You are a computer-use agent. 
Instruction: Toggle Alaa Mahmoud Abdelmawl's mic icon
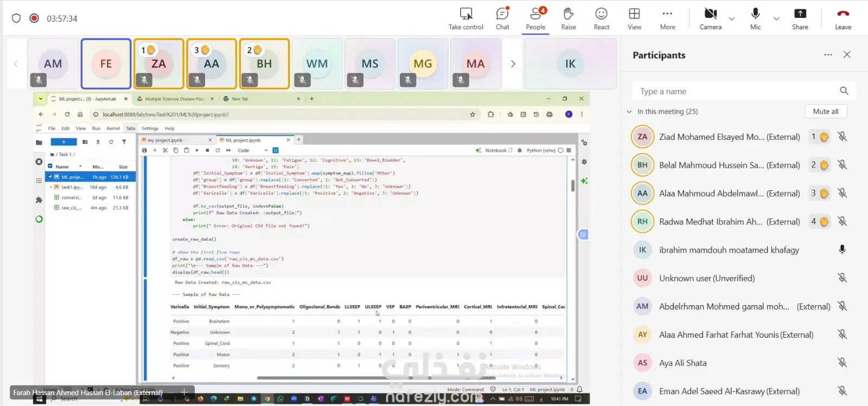[x=842, y=193]
